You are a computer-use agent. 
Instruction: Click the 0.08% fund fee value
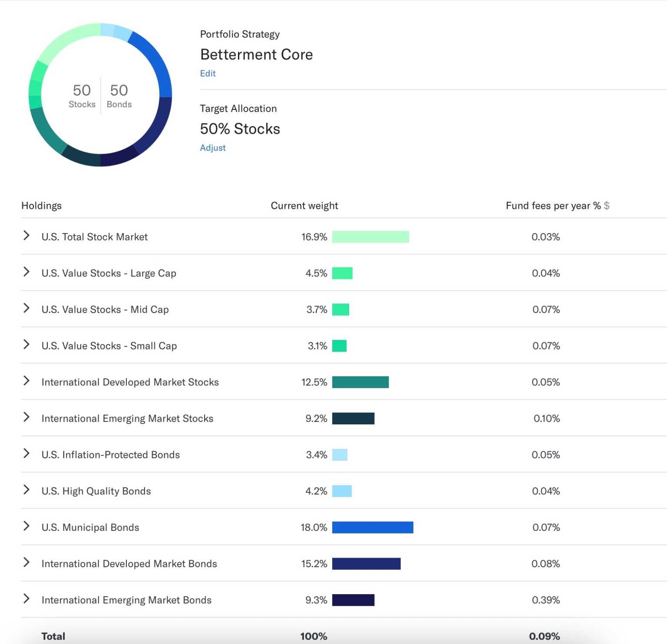pos(546,564)
